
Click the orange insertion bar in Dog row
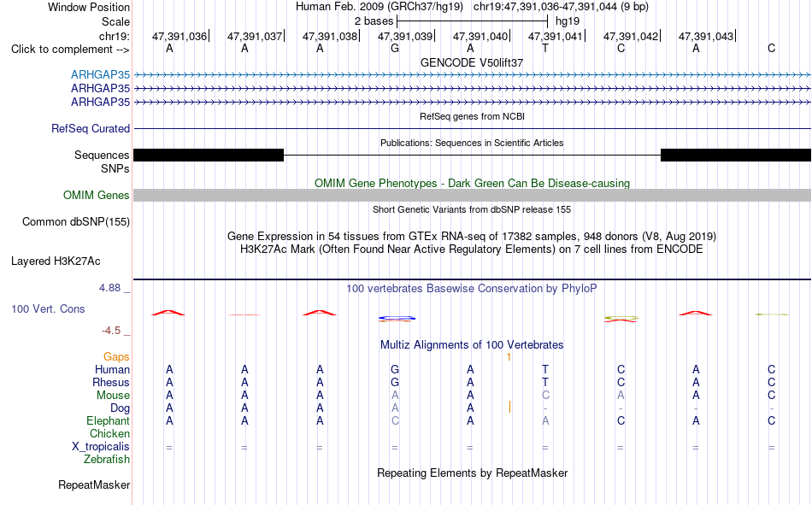pyautogui.click(x=510, y=407)
